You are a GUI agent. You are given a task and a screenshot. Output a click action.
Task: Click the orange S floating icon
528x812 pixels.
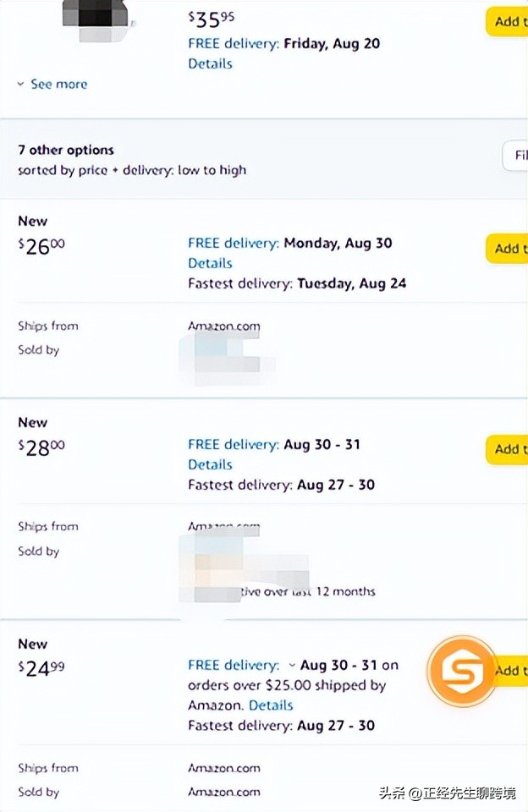(462, 672)
